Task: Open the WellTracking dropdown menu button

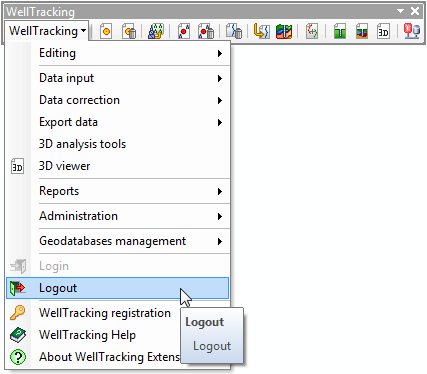Action: point(47,31)
